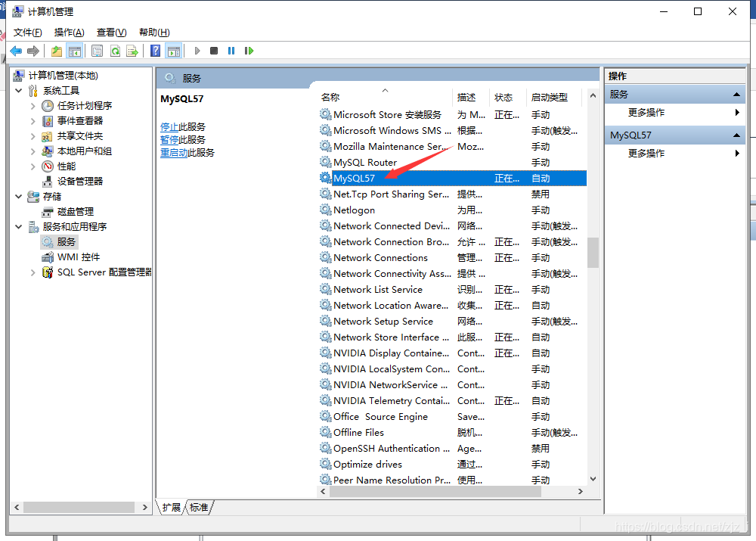Click the gear icon beside MySQL Router
The width and height of the screenshot is (756, 541).
[x=325, y=162]
